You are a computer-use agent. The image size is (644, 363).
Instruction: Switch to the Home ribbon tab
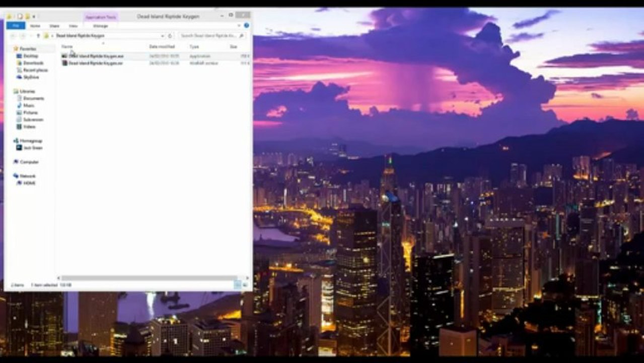click(x=35, y=26)
